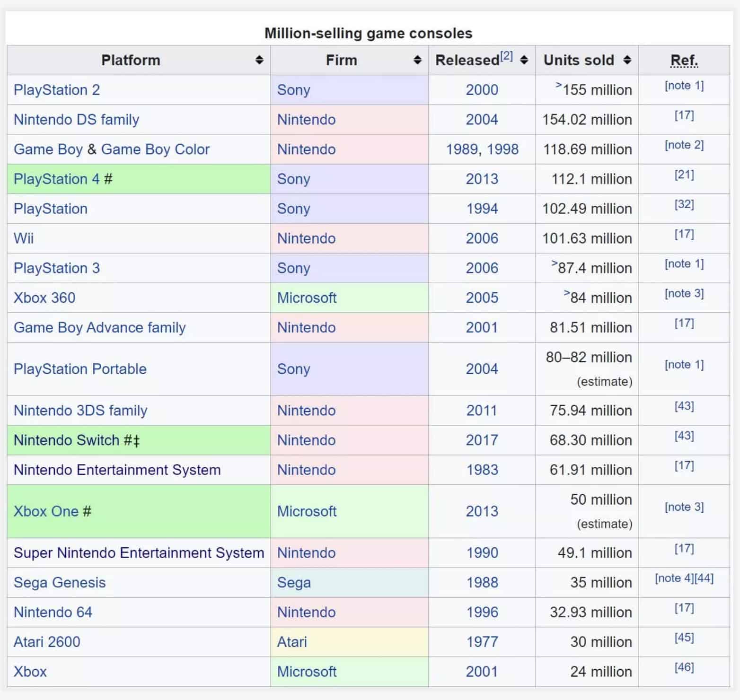Open the PlayStation 3 platform link
Viewport: 740px width, 700px height.
coord(57,268)
